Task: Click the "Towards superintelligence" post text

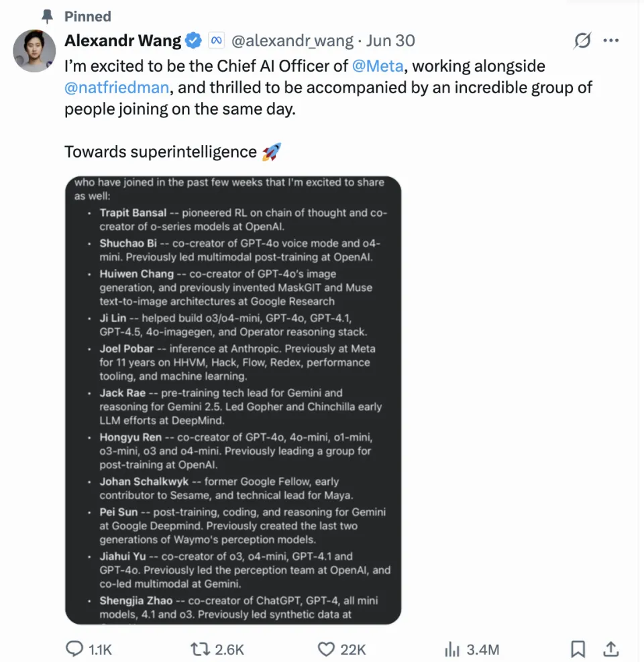Action: (x=160, y=152)
